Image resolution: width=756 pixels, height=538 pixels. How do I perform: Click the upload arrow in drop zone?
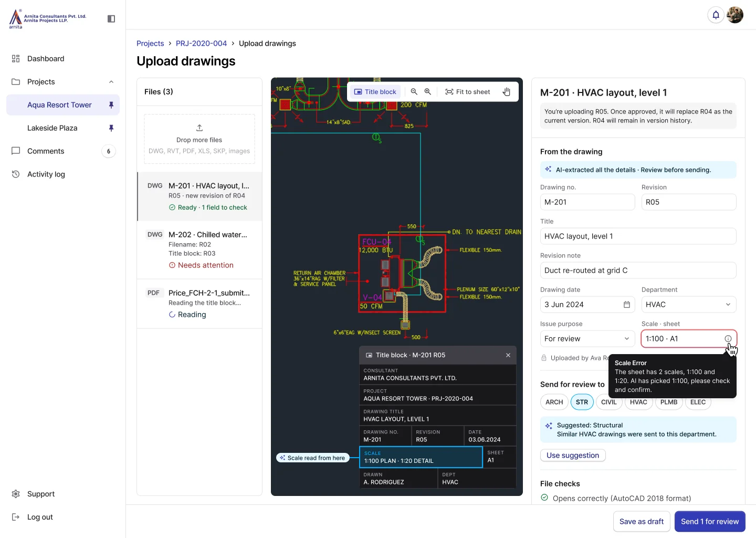tap(199, 128)
